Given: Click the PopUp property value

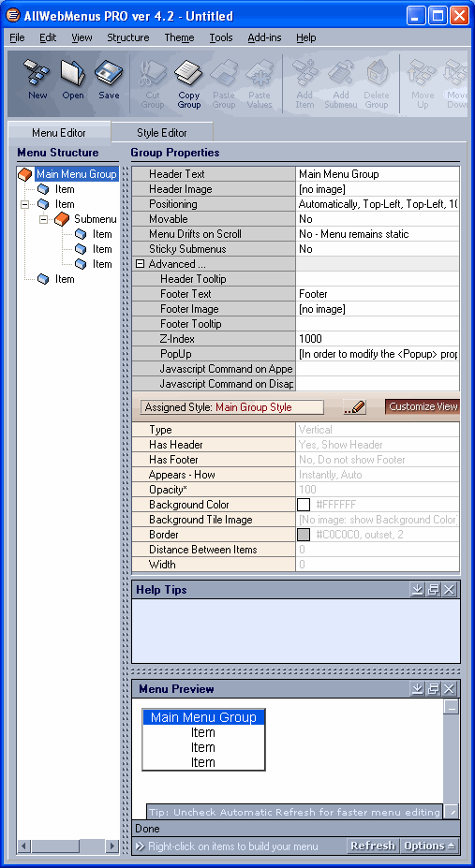Looking at the screenshot, I should coord(379,354).
